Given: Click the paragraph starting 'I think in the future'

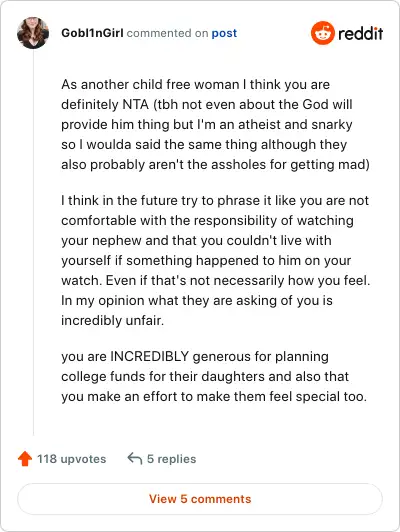Looking at the screenshot, I should coord(215,260).
